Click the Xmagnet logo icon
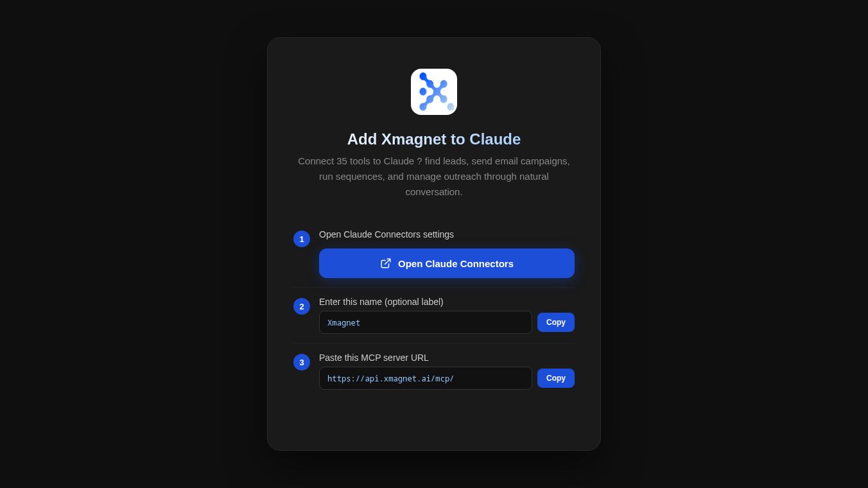 pos(434,92)
